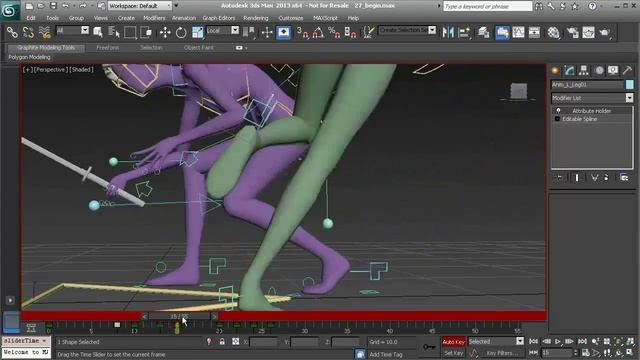Open the Workspace: Default dropdown
Image resolution: width=640 pixels, height=360 pixels.
pyautogui.click(x=140, y=6)
